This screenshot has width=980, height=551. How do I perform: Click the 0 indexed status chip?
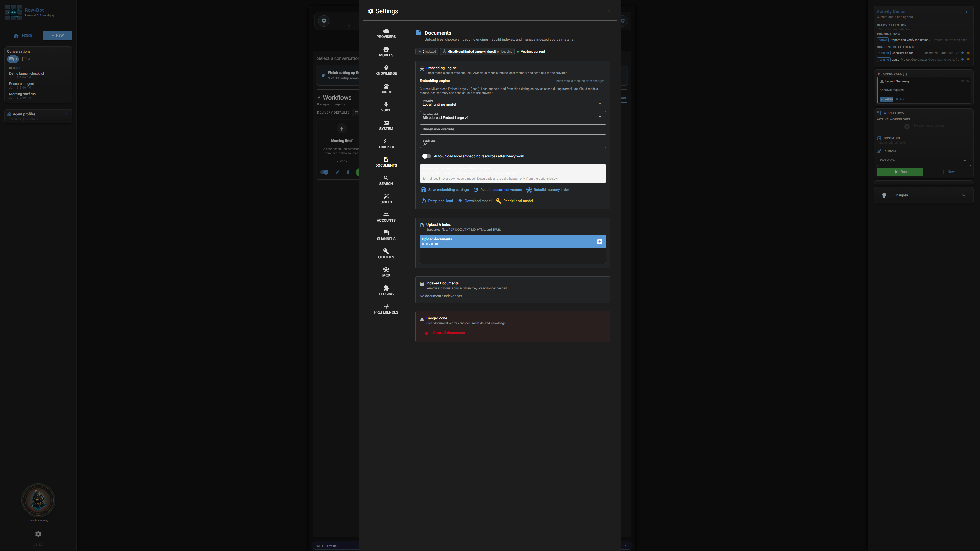(x=427, y=51)
